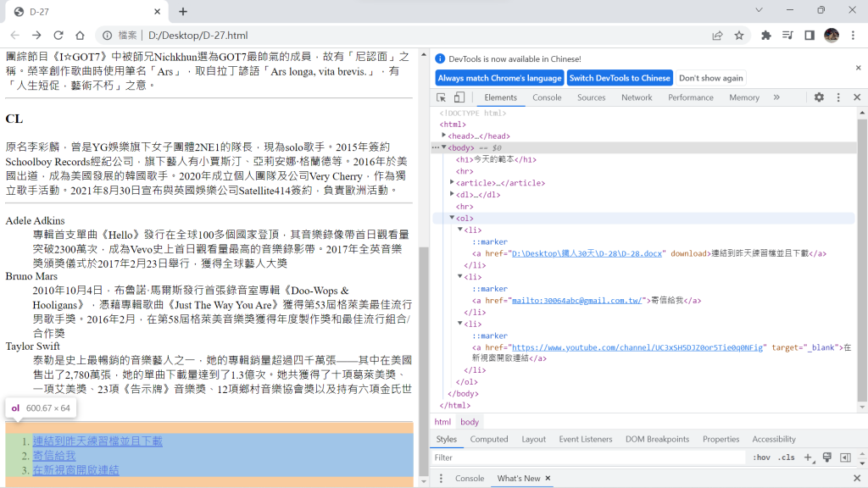Open the Layout pane tab
The image size is (868, 488).
point(534,439)
